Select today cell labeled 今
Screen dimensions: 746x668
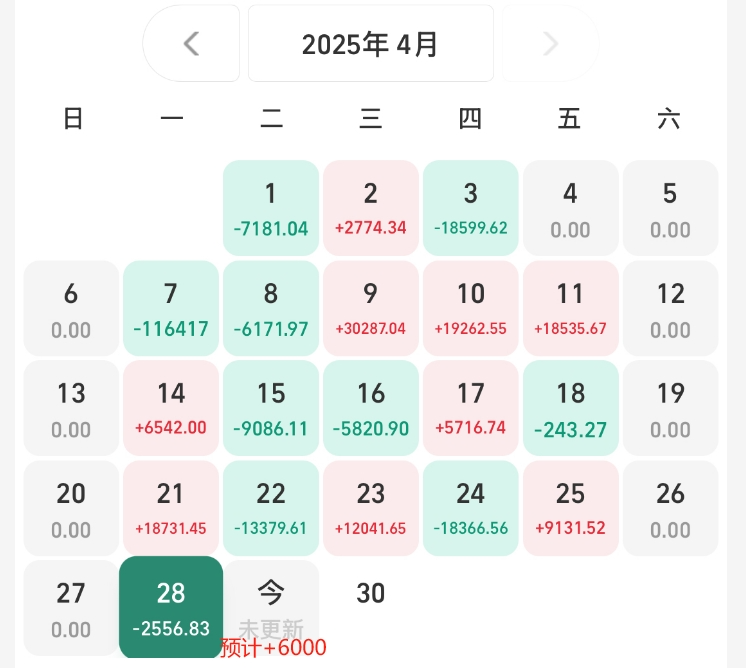coord(271,608)
